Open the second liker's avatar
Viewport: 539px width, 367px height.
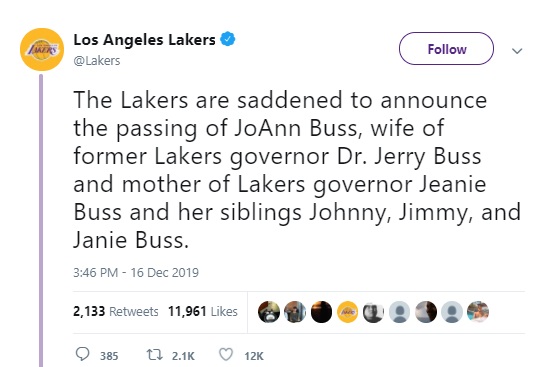[x=295, y=312]
